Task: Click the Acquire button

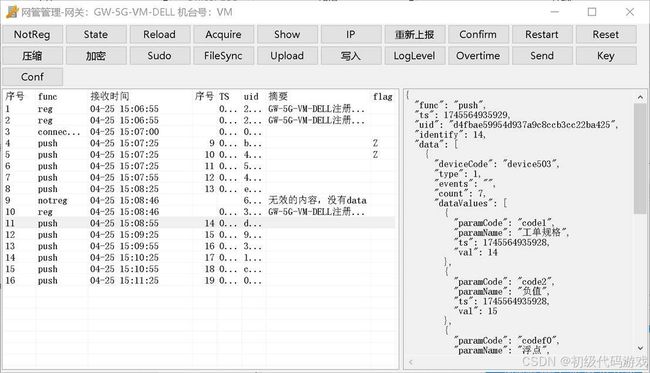Action: tap(223, 34)
